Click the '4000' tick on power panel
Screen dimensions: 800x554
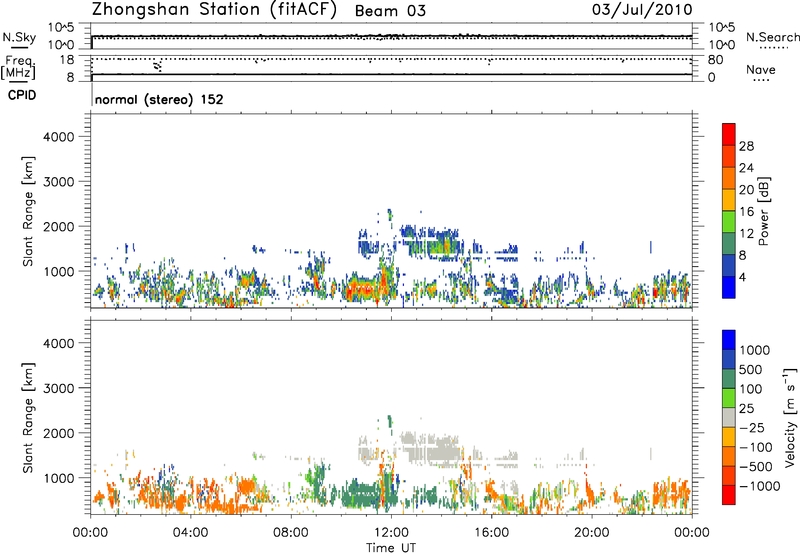(58, 137)
